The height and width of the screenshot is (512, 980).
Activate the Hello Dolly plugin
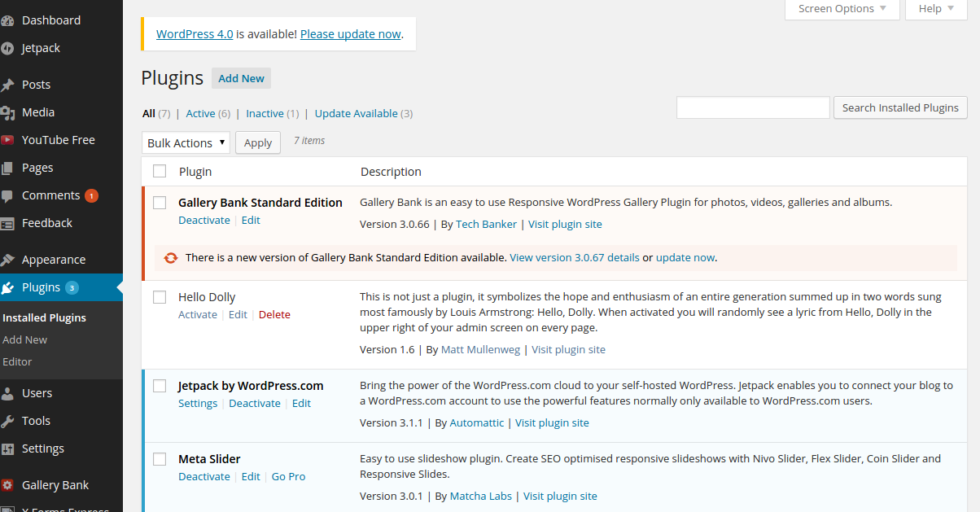click(198, 315)
